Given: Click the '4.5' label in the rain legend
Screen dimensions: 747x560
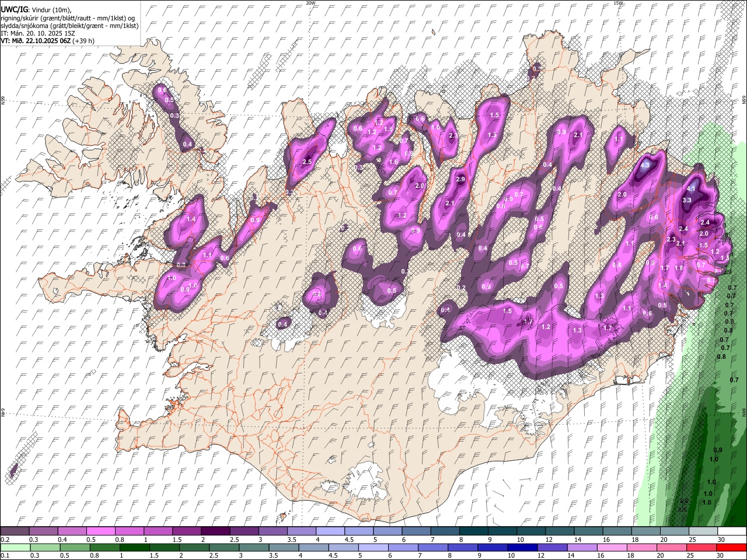Looking at the screenshot, I should [334, 556].
